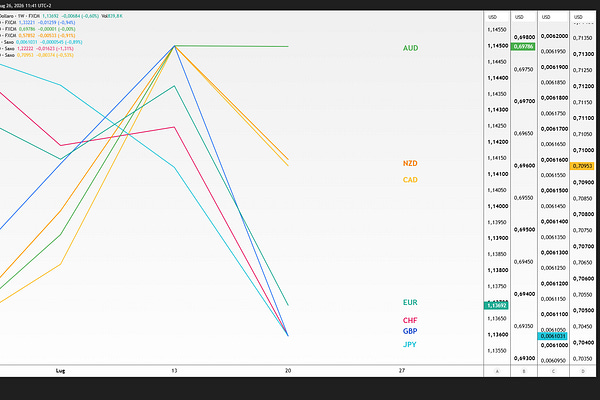Click the 27 date on time axis
Image resolution: width=600 pixels, height=400 pixels.
click(401, 371)
